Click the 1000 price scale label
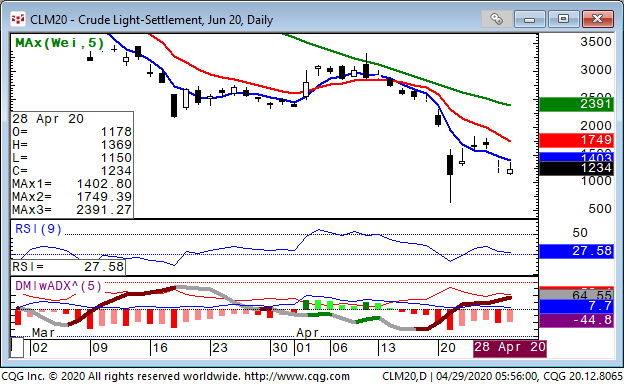Image resolution: width=624 pixels, height=384 pixels. pos(596,181)
